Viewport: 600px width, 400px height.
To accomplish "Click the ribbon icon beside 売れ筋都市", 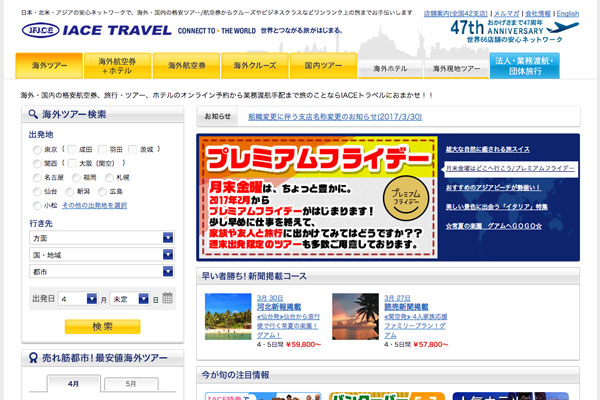I will point(33,358).
